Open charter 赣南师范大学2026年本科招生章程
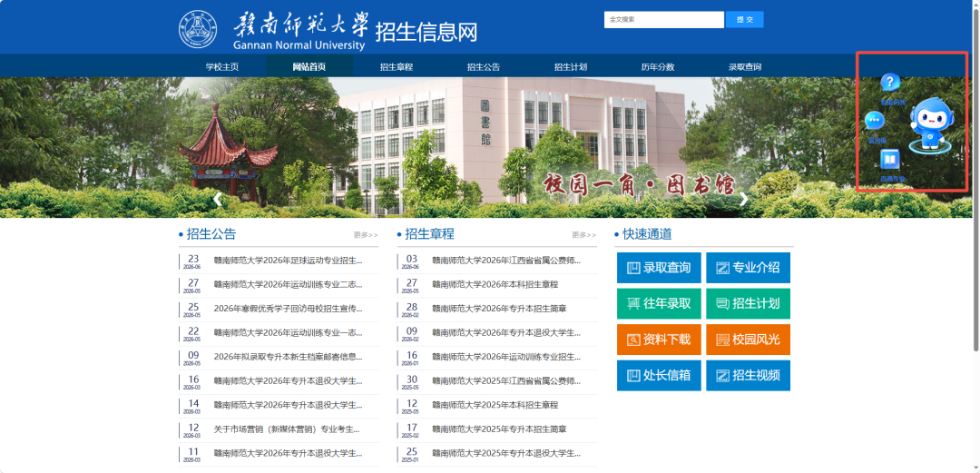The height and width of the screenshot is (473, 980). [x=495, y=284]
